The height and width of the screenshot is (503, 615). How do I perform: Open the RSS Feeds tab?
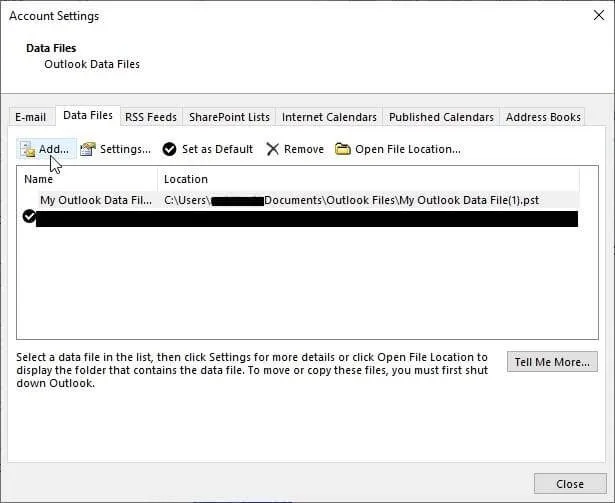150,117
